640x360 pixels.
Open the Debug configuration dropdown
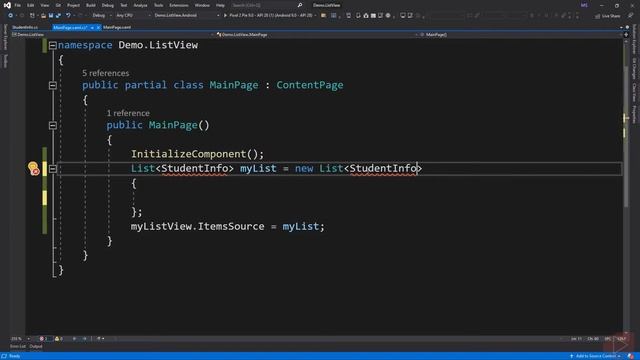coord(101,16)
